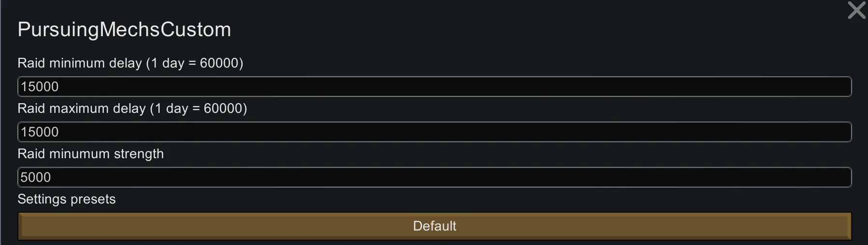Click the "Raid minimum delay" label

point(80,63)
